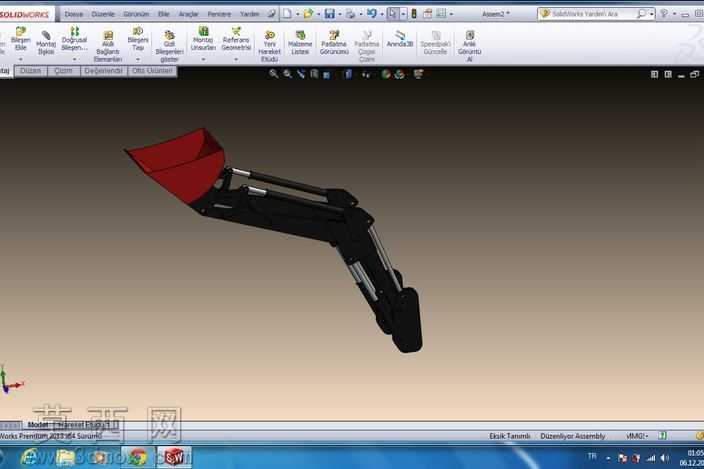Click Anlık Görüntü Al (Take Snapshot) icon
This screenshot has height=469, width=704.
[470, 35]
